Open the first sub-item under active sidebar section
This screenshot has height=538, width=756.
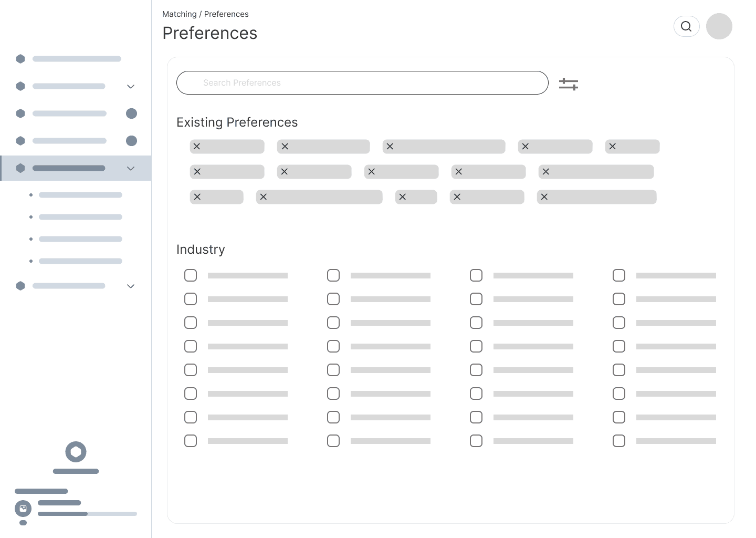tap(80, 195)
